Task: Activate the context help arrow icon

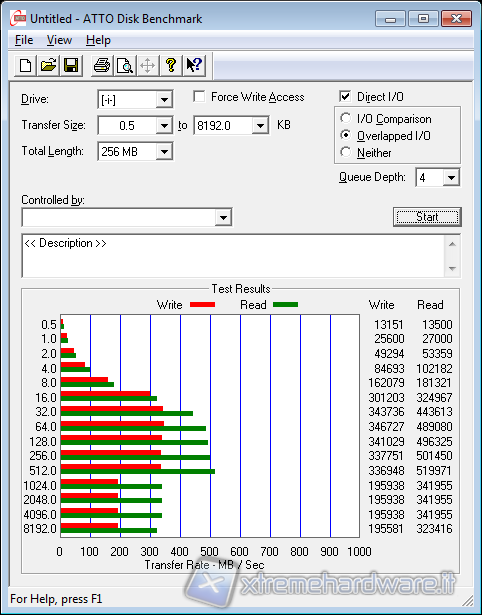Action: pos(194,65)
